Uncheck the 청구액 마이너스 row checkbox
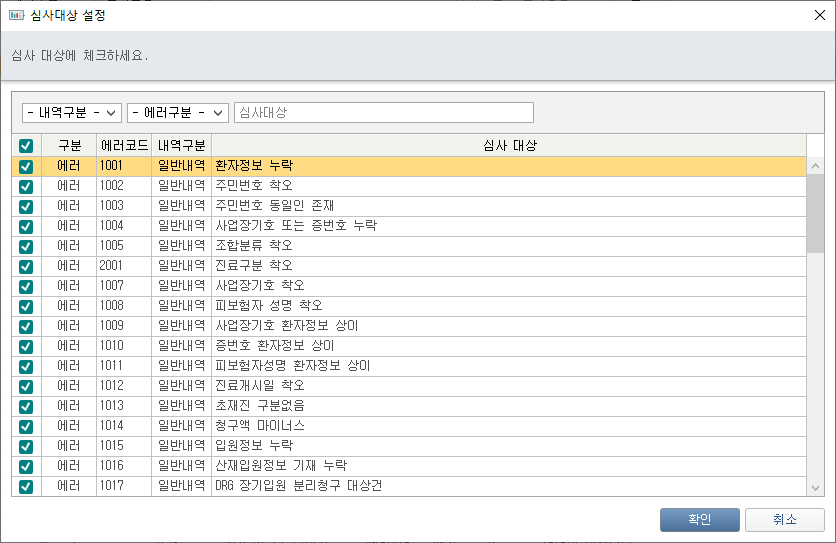This screenshot has width=836, height=543. point(26,426)
